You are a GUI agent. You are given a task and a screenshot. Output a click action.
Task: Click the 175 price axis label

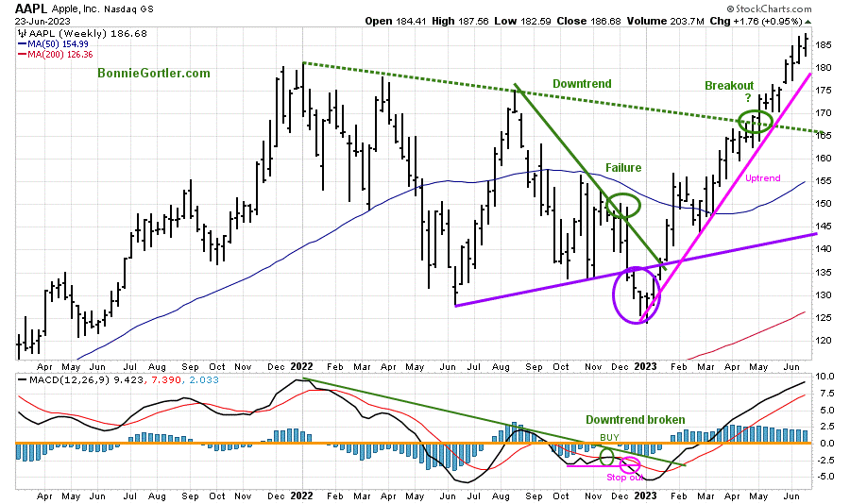pyautogui.click(x=824, y=90)
